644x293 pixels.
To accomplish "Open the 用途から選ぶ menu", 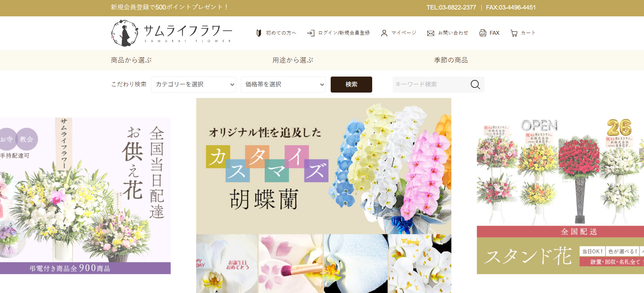I will (x=293, y=60).
